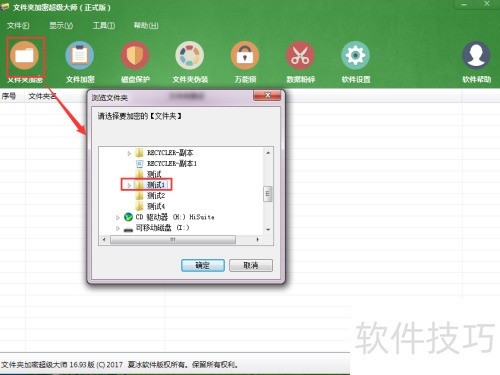Expand the 测试1 folder node
Image resolution: width=500 pixels, height=375 pixels.
pyautogui.click(x=129, y=185)
